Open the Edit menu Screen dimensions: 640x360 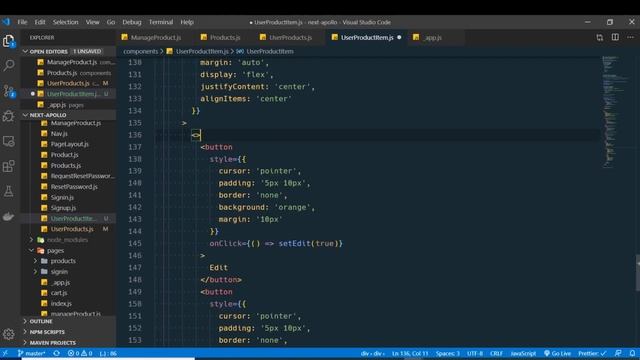click(40, 22)
